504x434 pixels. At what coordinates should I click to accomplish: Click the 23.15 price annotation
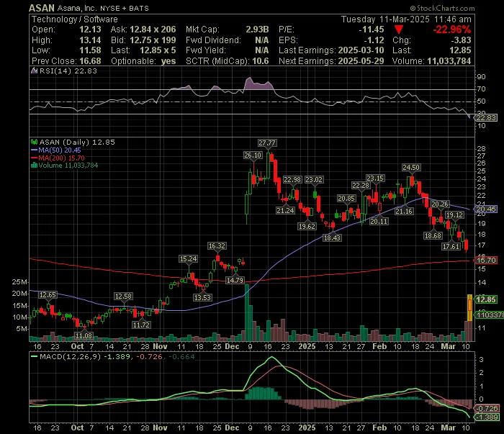point(375,178)
